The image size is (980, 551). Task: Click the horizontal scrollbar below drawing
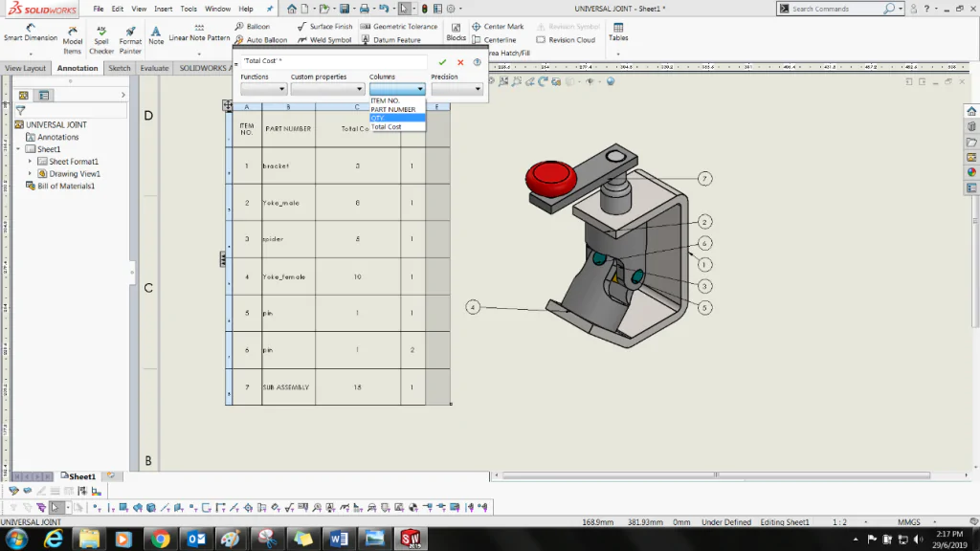pos(716,475)
